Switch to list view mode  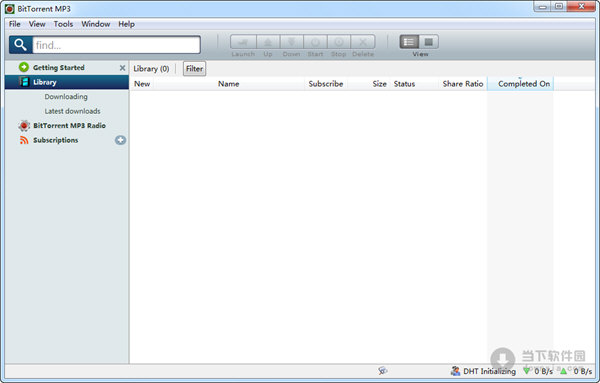409,42
